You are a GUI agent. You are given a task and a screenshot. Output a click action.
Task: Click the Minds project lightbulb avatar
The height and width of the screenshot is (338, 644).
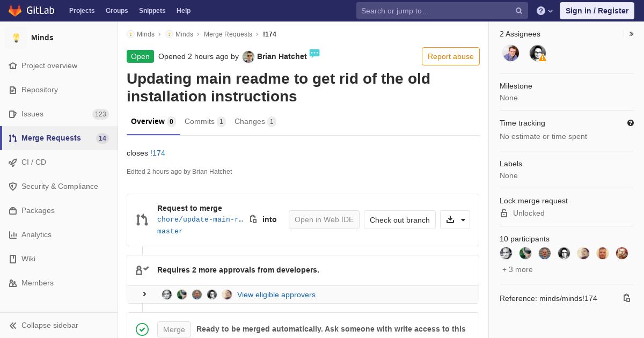16,38
